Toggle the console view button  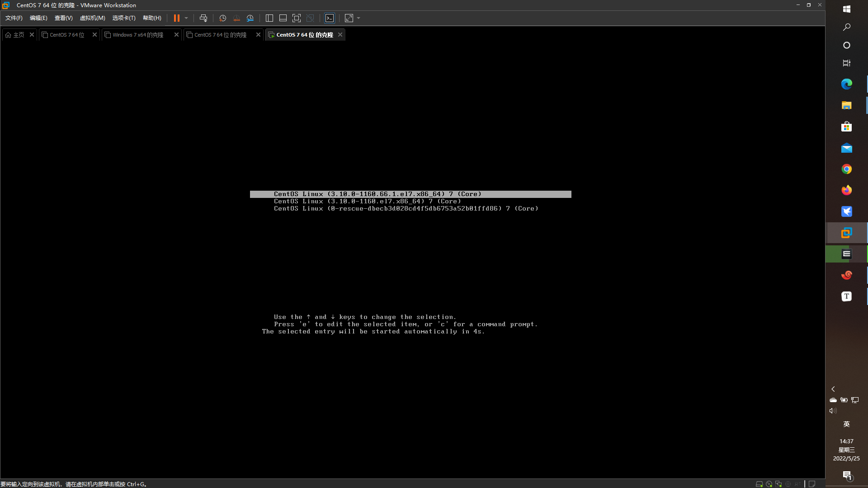point(330,18)
